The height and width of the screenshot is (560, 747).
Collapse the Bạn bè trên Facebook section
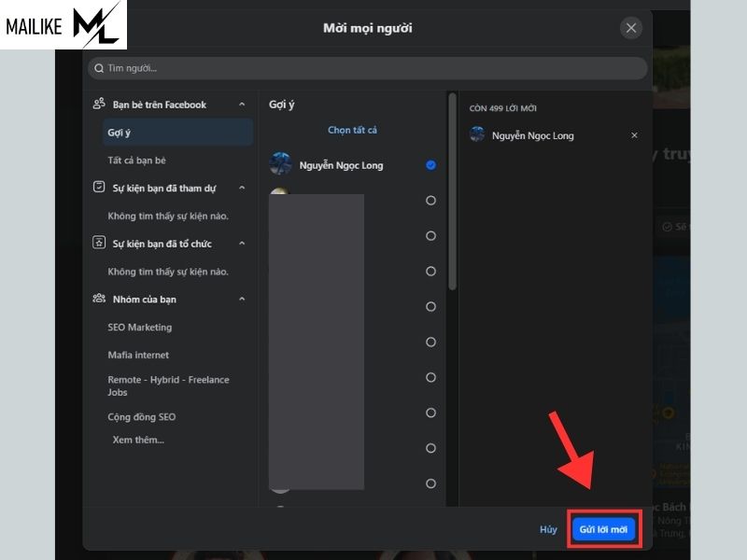[x=242, y=105]
